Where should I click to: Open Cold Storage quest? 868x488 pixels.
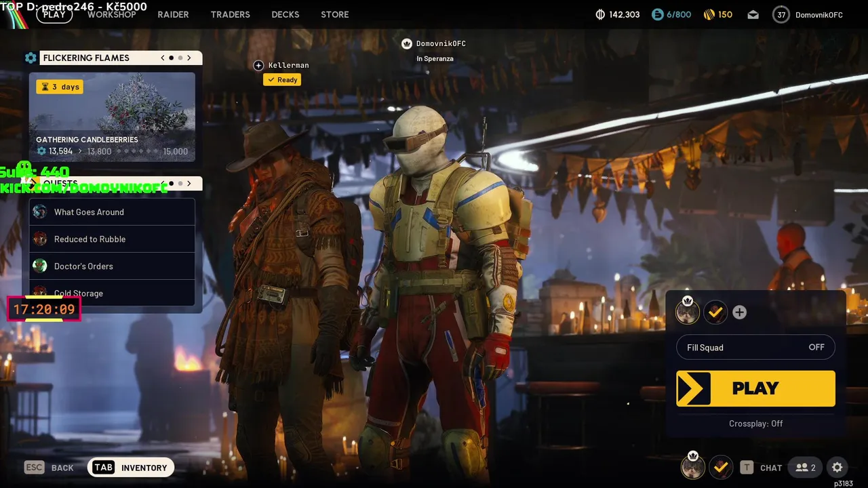112,293
